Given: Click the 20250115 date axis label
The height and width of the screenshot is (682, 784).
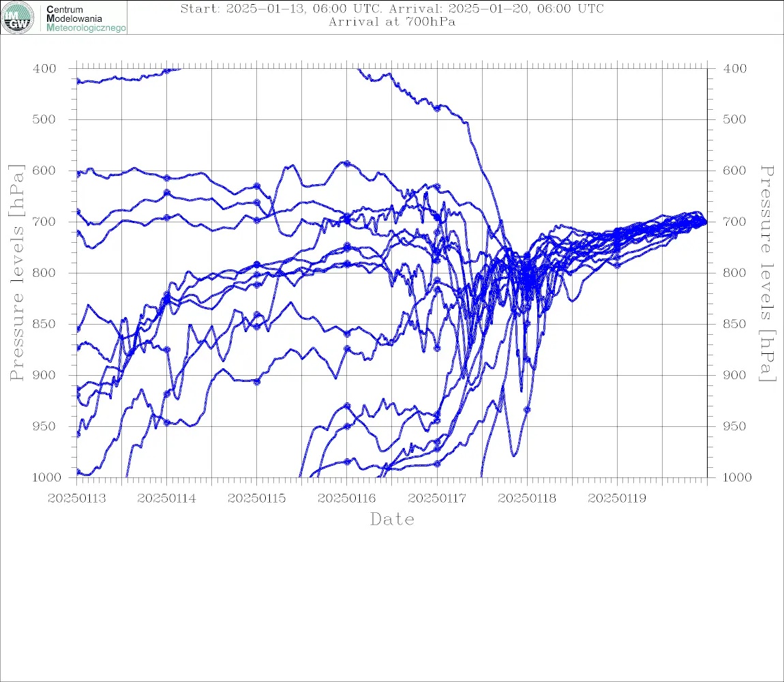Looking at the screenshot, I should [256, 499].
